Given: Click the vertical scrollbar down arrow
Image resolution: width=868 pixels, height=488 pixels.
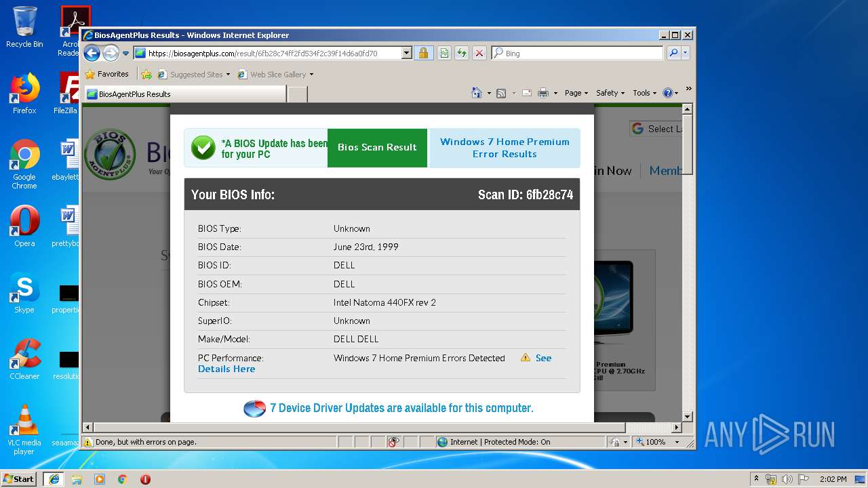Looking at the screenshot, I should point(687,416).
